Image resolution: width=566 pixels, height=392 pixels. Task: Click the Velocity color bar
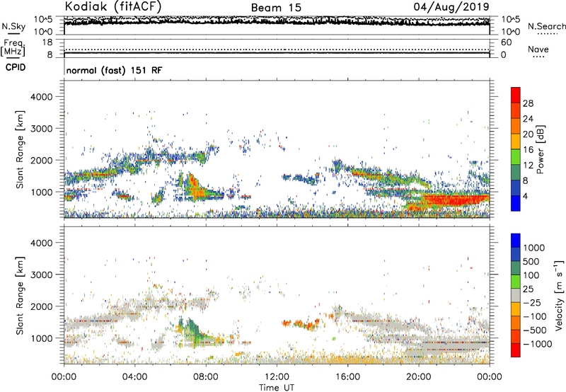tap(516, 295)
